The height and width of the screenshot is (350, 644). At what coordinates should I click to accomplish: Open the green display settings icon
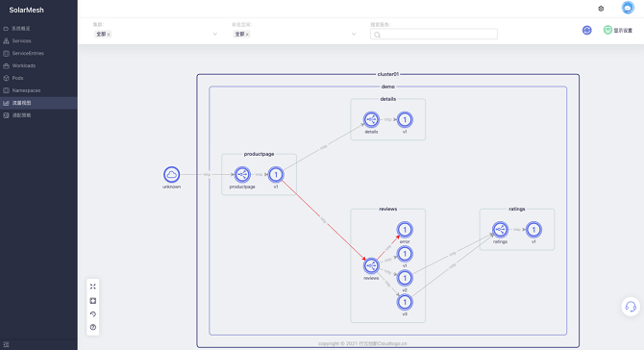(x=607, y=30)
